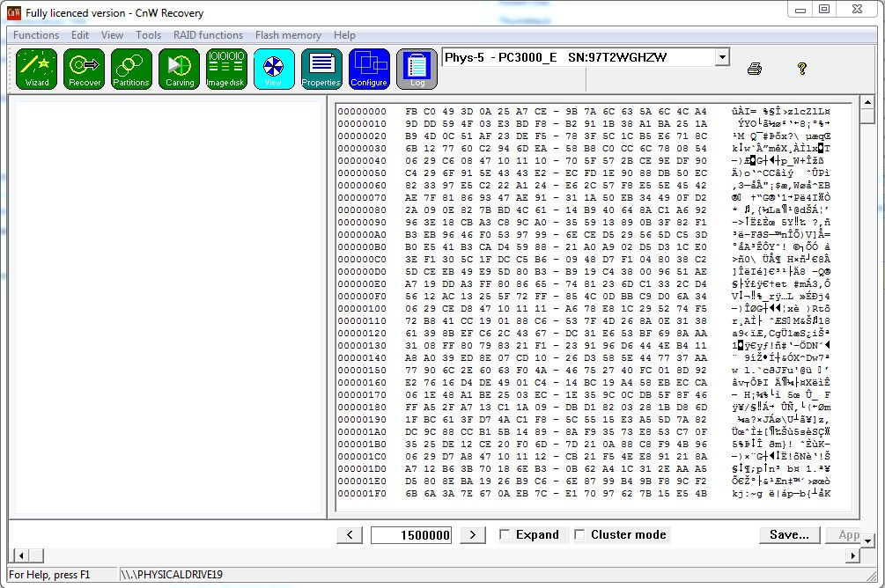The image size is (885, 588).
Task: Open the Recover tool
Action: point(85,69)
